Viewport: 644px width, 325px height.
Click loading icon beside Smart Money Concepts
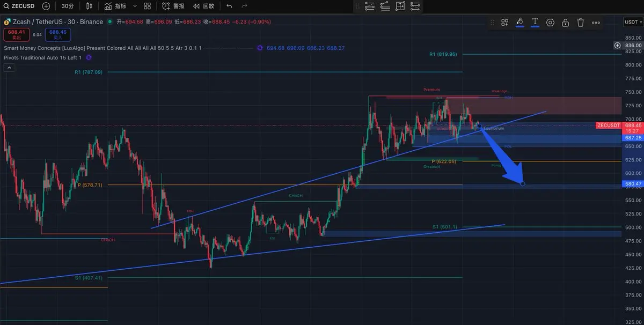tap(260, 48)
